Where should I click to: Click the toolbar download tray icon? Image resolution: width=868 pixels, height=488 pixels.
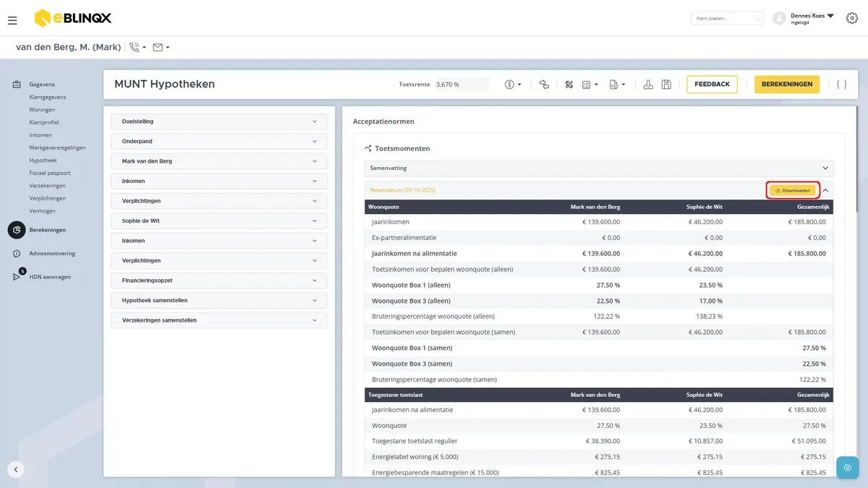[648, 85]
